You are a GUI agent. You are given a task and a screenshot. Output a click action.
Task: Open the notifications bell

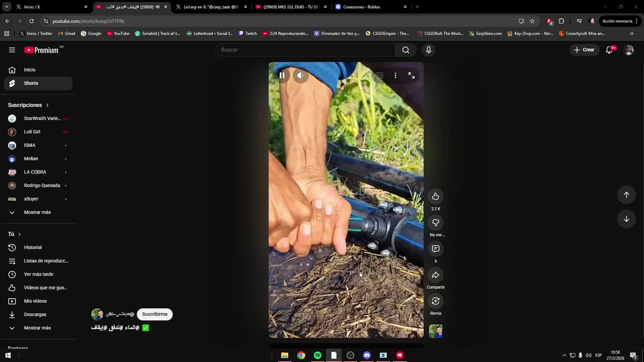(609, 50)
